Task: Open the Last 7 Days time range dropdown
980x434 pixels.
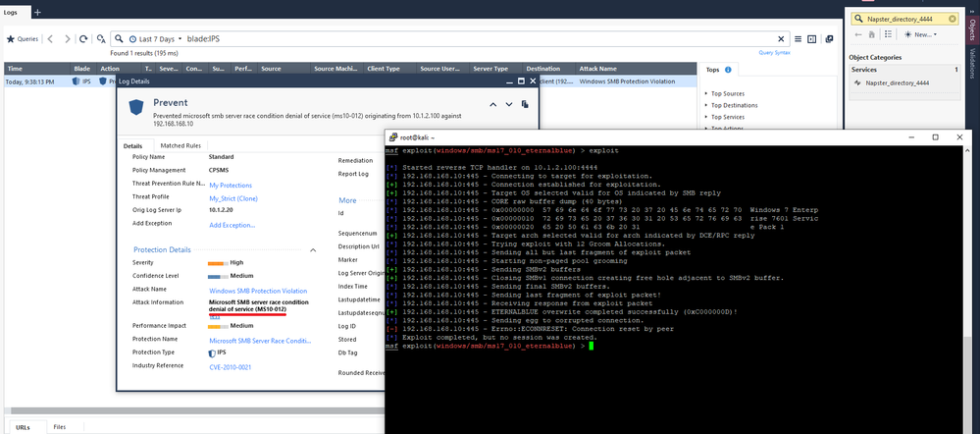Action: tap(156, 38)
